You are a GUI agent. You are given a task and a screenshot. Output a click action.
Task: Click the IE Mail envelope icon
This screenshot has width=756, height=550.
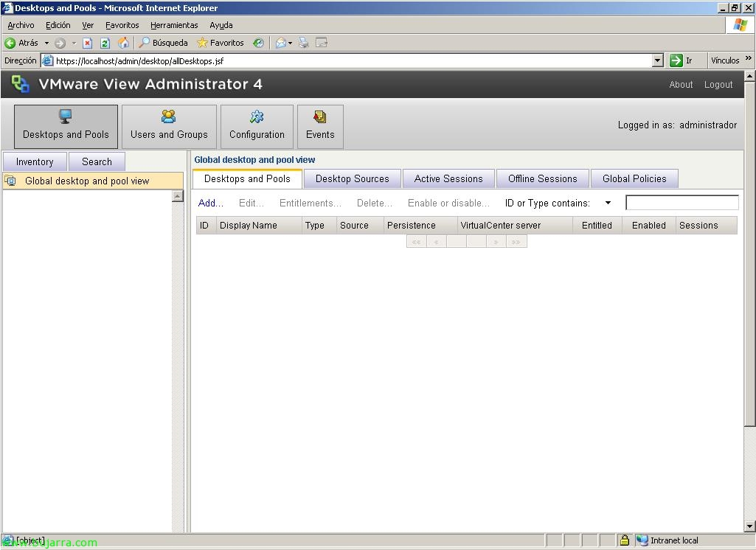pyautogui.click(x=280, y=43)
